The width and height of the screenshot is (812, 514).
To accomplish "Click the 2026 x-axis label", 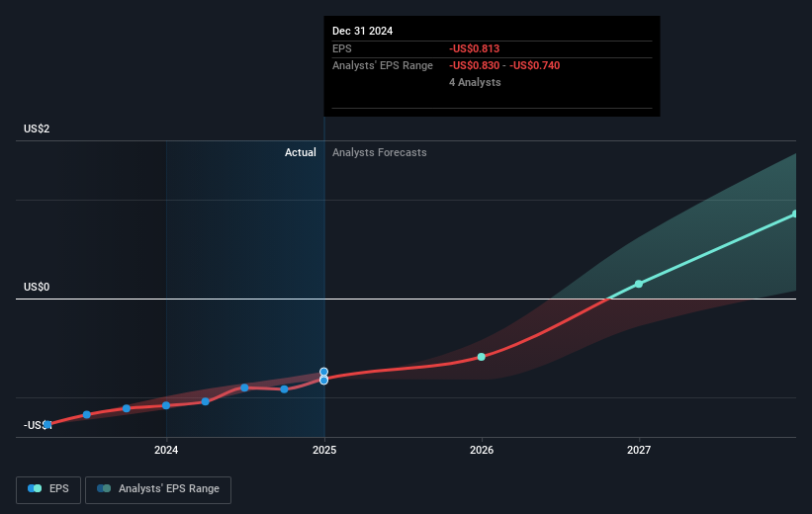I will tap(482, 450).
